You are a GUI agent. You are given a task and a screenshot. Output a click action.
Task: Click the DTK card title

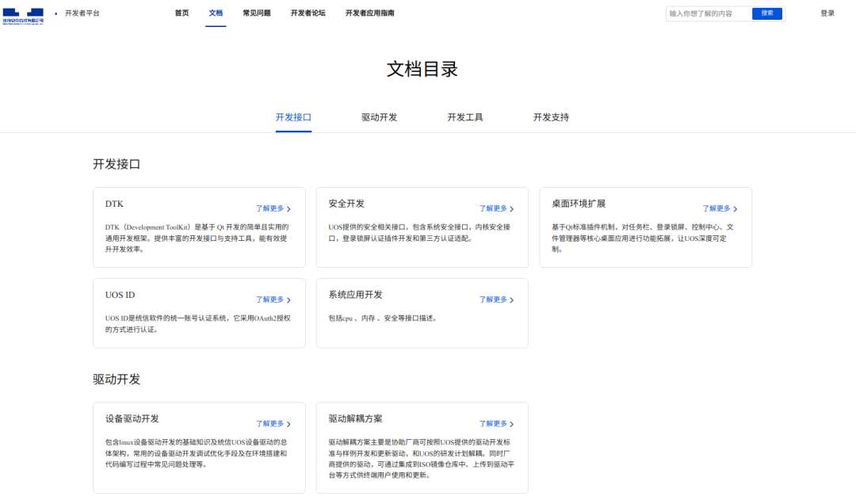pos(115,204)
